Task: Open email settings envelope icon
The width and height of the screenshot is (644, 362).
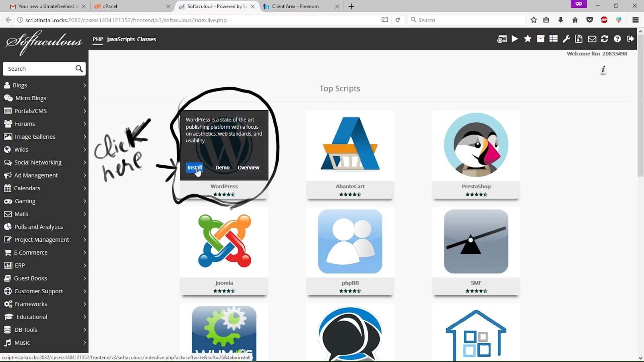Action: [592, 39]
